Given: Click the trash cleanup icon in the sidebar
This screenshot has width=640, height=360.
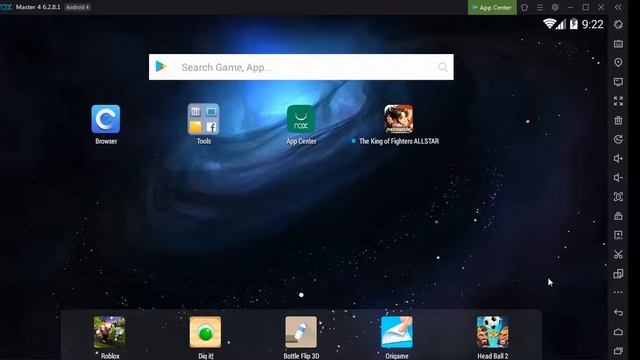Looking at the screenshot, I should coord(618,120).
